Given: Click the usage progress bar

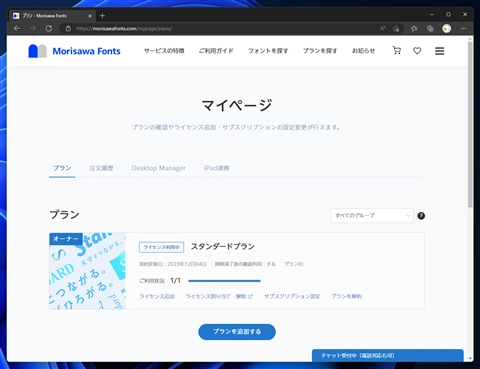Looking at the screenshot, I should pyautogui.click(x=224, y=281).
